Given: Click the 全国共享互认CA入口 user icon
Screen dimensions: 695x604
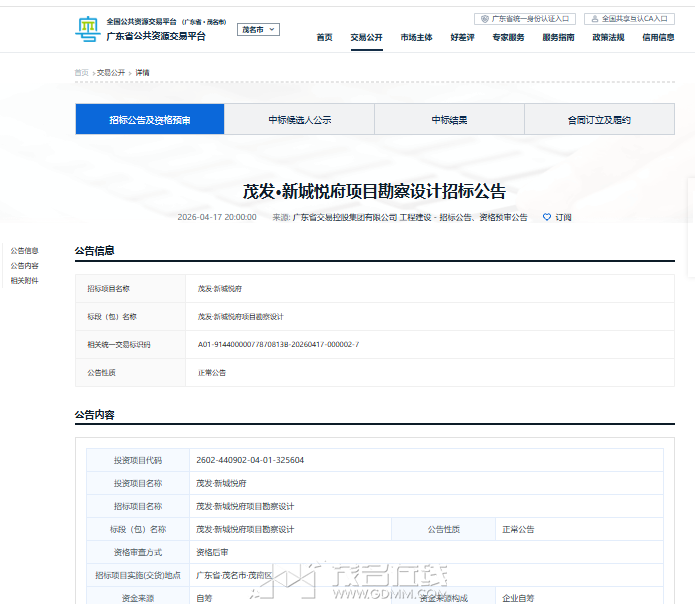Looking at the screenshot, I should [595, 18].
